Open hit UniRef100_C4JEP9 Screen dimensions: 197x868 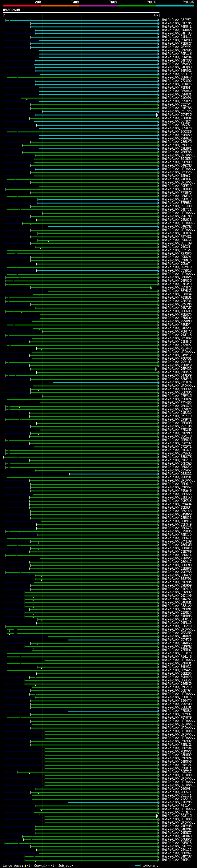(176, 376)
